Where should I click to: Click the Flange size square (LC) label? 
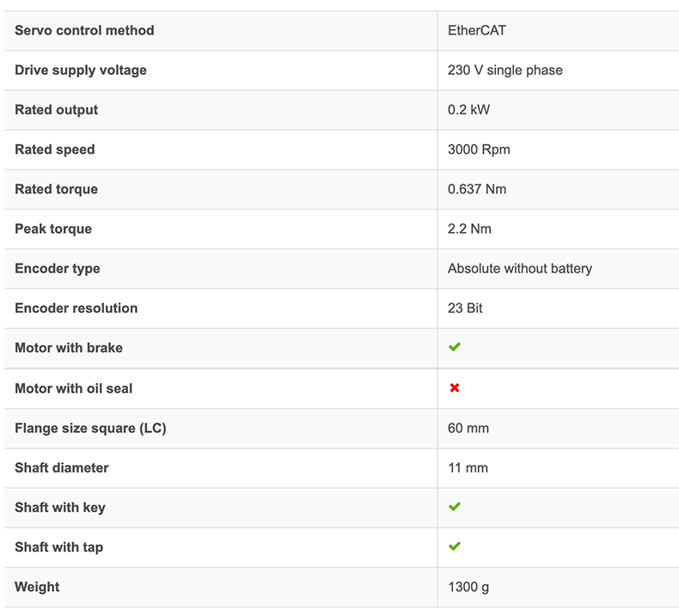90,427
